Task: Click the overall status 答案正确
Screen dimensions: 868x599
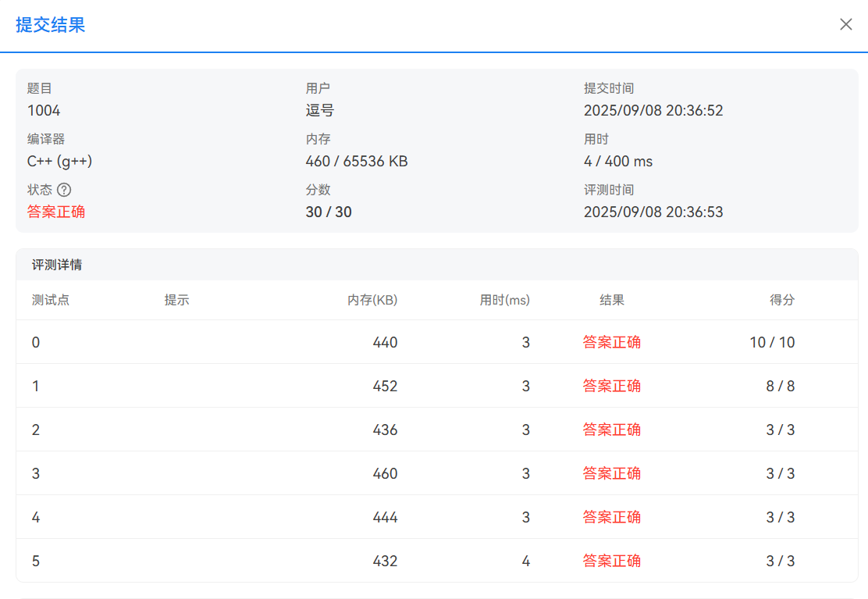Action: tap(56, 212)
